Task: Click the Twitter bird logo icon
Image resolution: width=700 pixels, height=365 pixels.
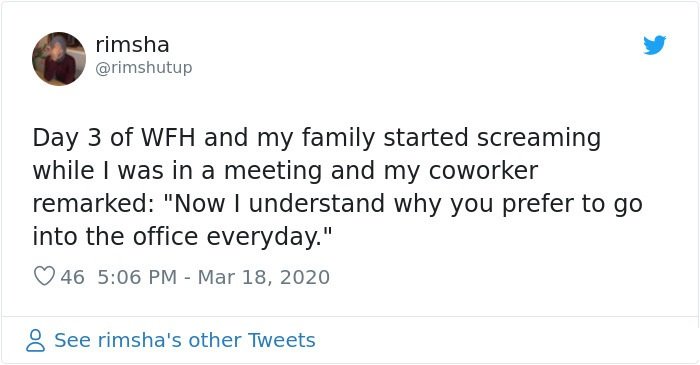Action: tap(654, 45)
